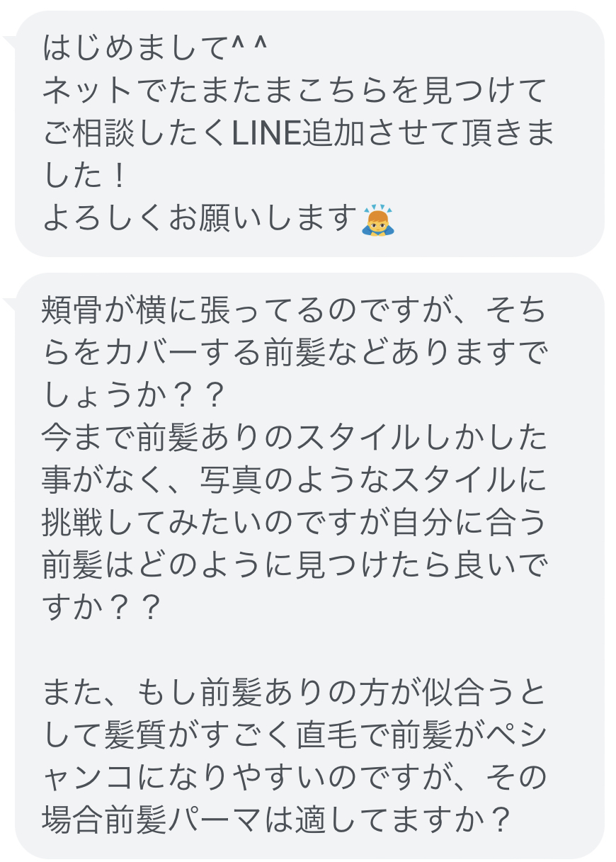Click the text しょうか？？
The height and width of the screenshot is (862, 616).
(x=134, y=395)
